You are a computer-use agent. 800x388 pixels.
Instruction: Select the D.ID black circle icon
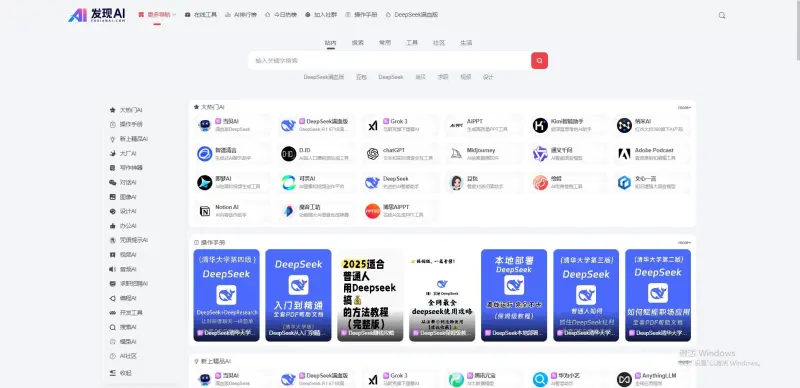288,154
